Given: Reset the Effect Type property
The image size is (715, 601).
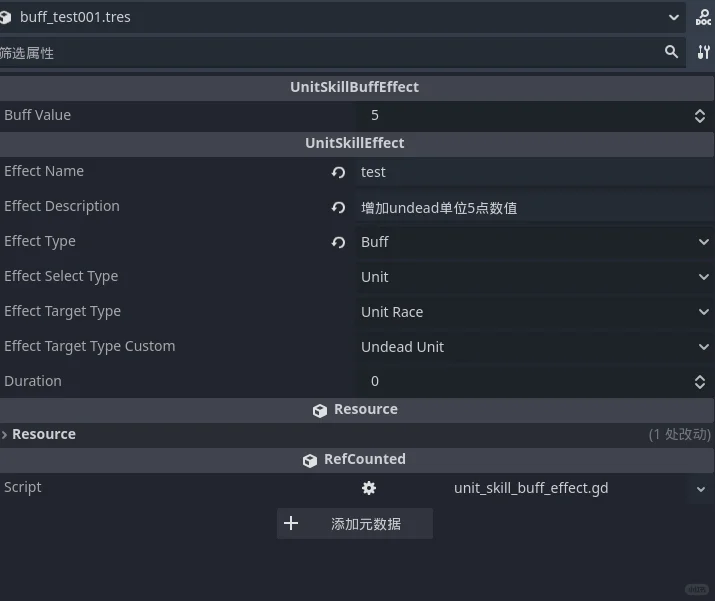Looking at the screenshot, I should pyautogui.click(x=338, y=242).
